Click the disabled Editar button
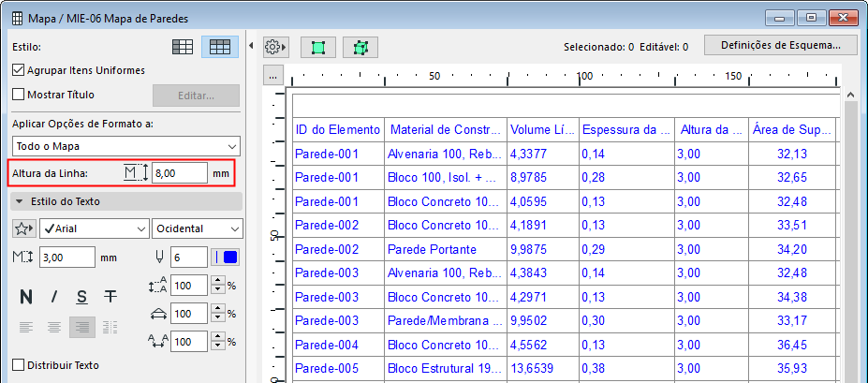The height and width of the screenshot is (383, 868). pos(196,96)
